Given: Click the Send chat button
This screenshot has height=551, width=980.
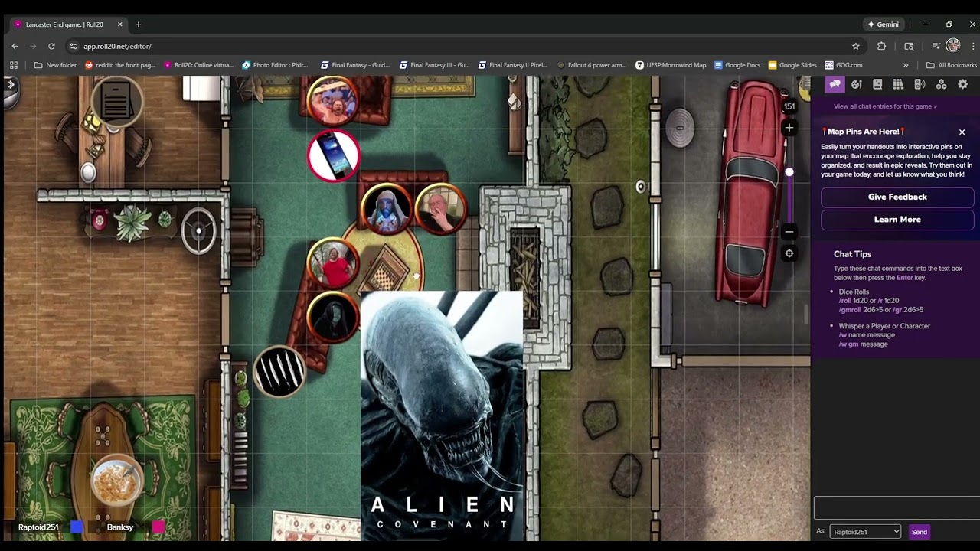Looking at the screenshot, I should click(x=920, y=532).
